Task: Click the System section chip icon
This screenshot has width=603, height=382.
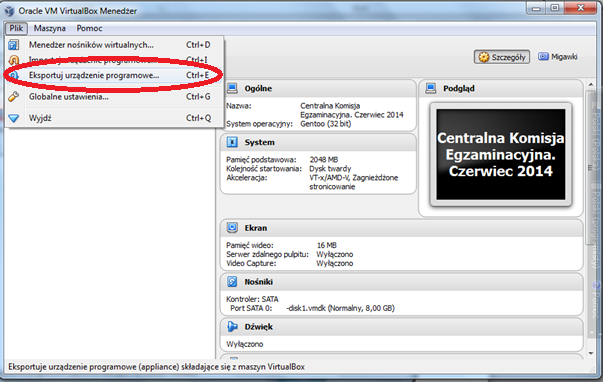Action: point(232,142)
